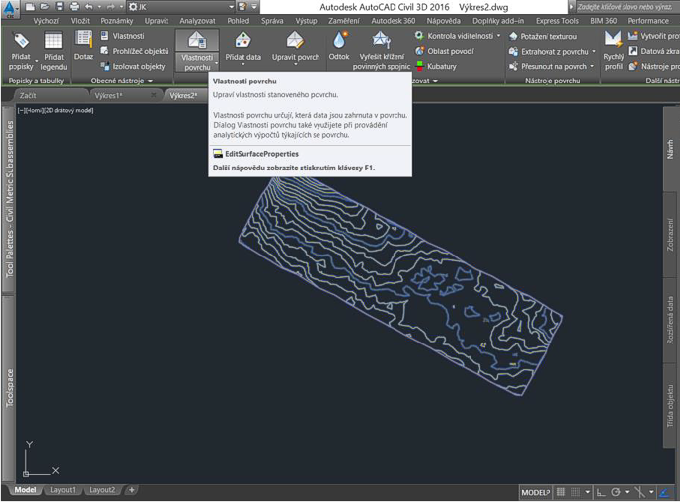Open the Analyzovat ribbon tab
The width and height of the screenshot is (680, 502).
[197, 20]
